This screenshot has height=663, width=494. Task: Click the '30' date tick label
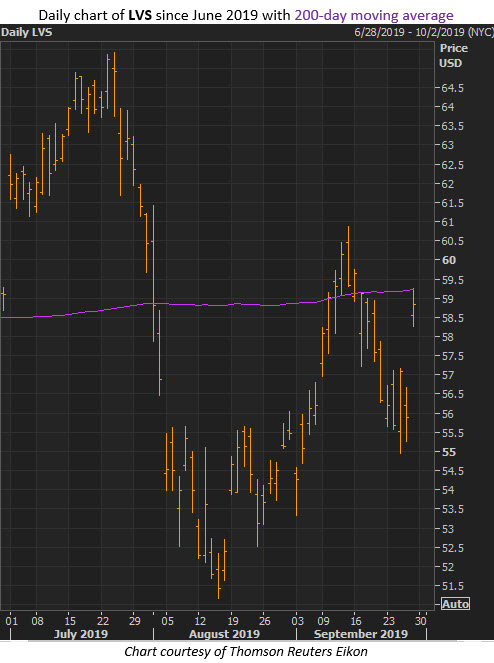tap(420, 621)
